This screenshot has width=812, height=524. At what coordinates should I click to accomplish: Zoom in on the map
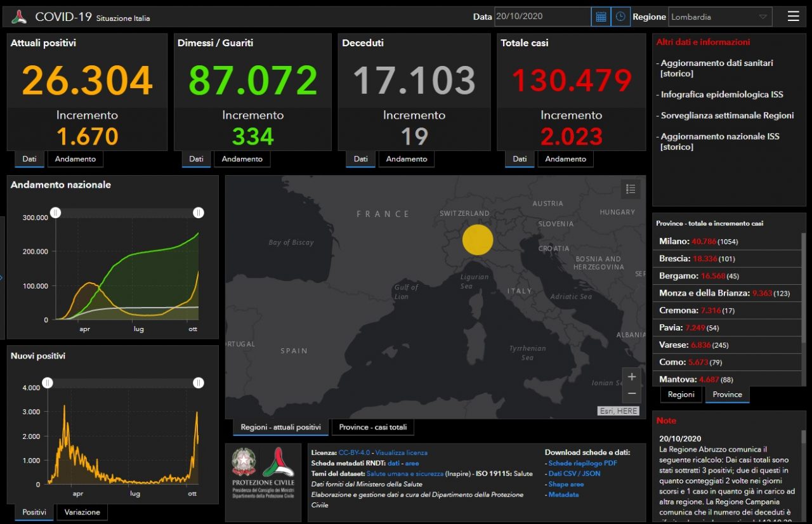click(631, 377)
